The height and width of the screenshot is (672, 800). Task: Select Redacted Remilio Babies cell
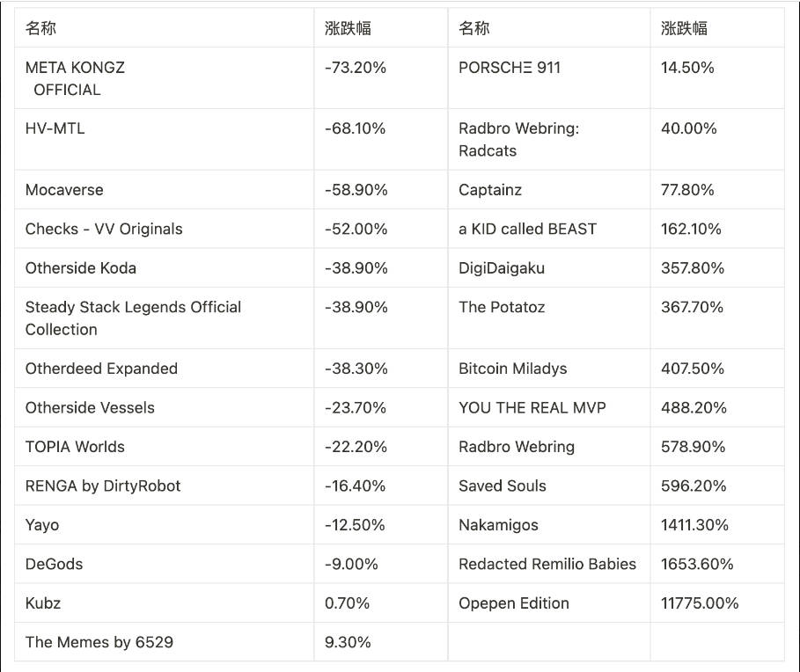tap(547, 564)
